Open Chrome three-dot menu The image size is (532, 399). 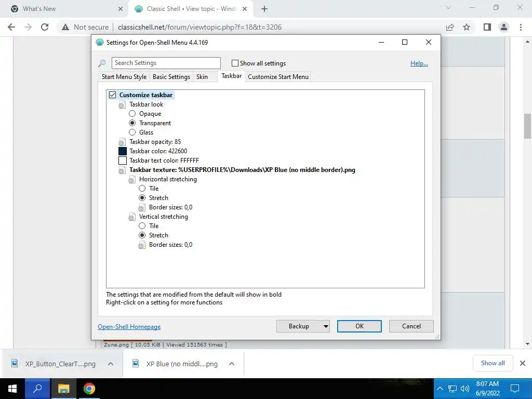[521, 27]
